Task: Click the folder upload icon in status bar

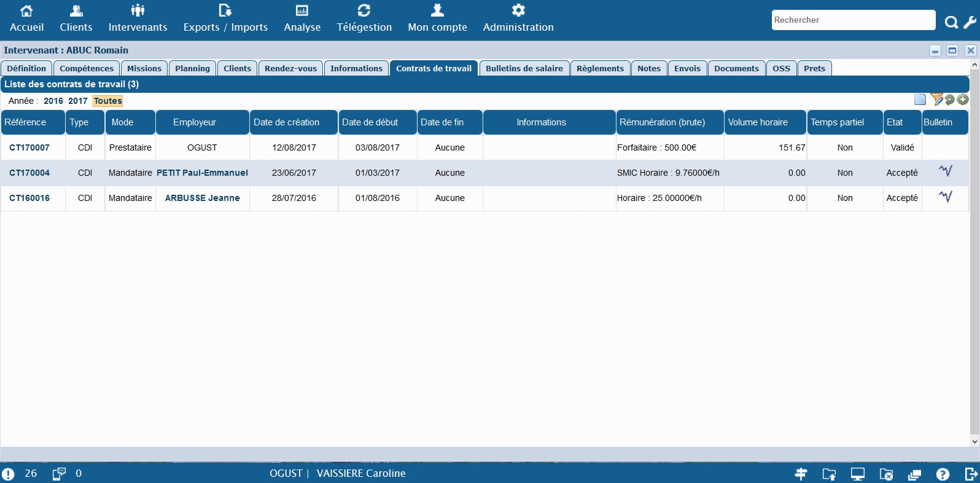Action: (829, 474)
